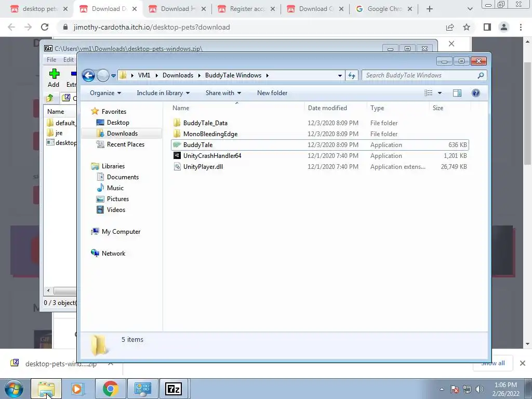The image size is (532, 399).
Task: Click the volume speaker icon in system tray
Action: (479, 389)
